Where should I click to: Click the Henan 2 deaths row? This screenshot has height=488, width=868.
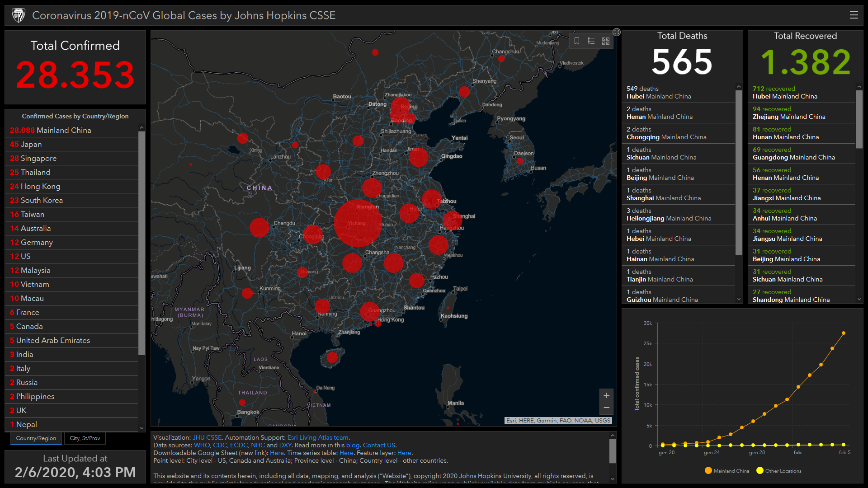coord(679,113)
